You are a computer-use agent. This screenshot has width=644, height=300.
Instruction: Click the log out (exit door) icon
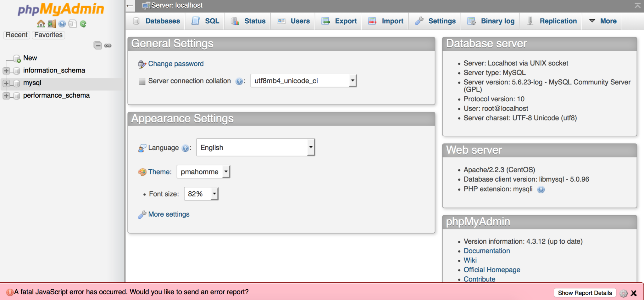click(x=52, y=24)
